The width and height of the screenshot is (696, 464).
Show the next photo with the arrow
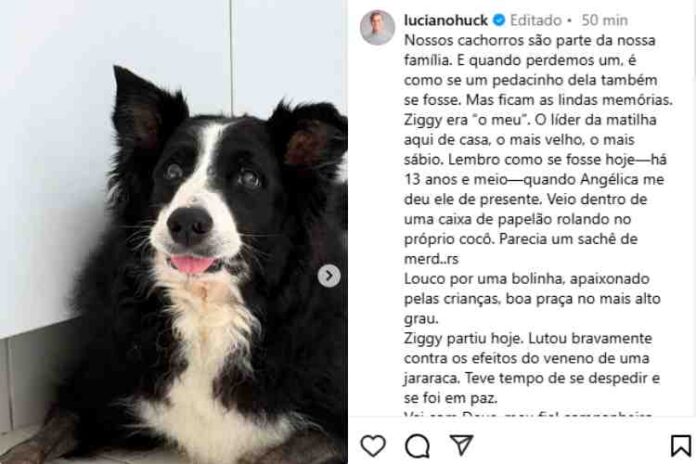[329, 276]
